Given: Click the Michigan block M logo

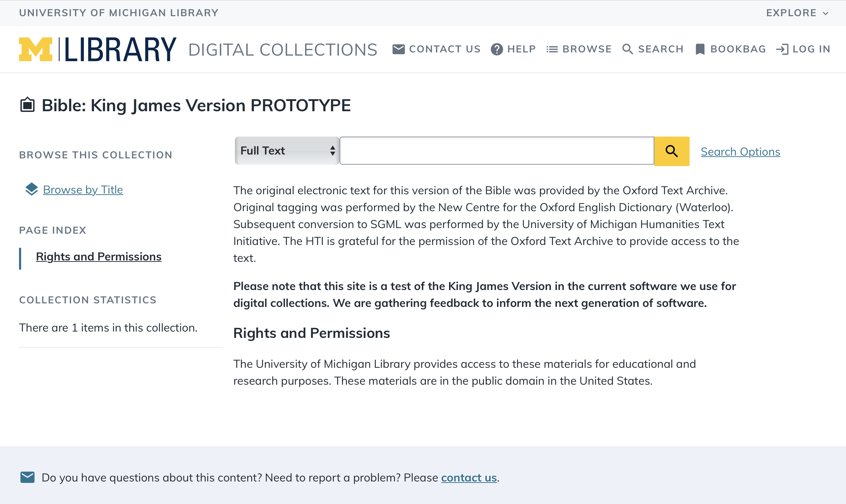Looking at the screenshot, I should click(x=36, y=49).
